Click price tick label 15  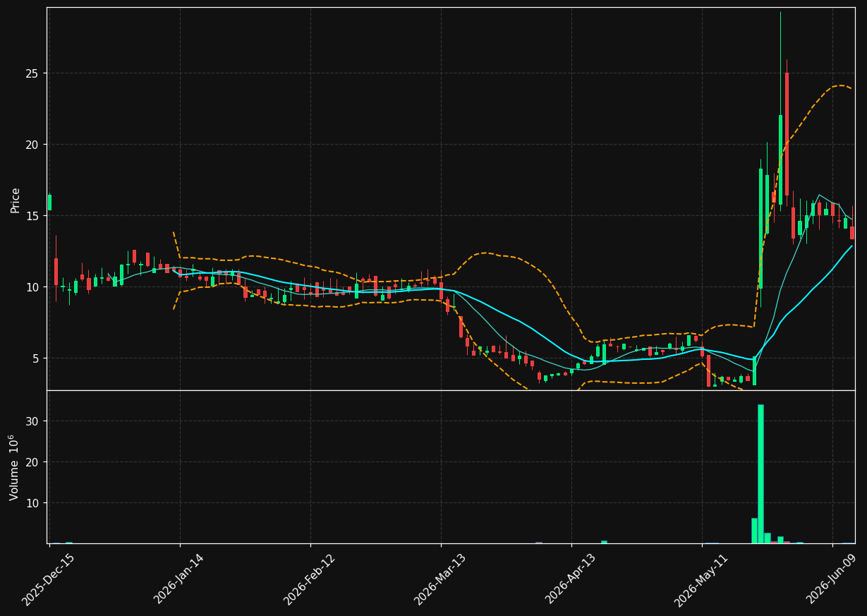33,216
